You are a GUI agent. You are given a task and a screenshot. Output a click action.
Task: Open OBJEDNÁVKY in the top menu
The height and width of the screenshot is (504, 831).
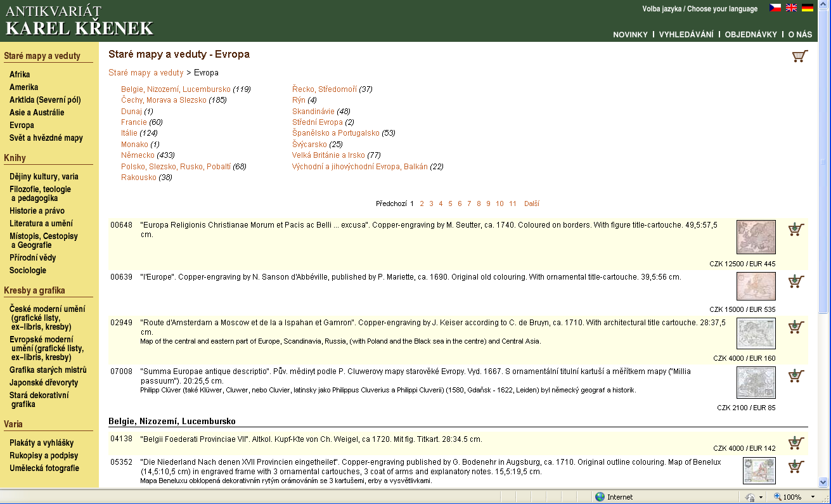(751, 35)
